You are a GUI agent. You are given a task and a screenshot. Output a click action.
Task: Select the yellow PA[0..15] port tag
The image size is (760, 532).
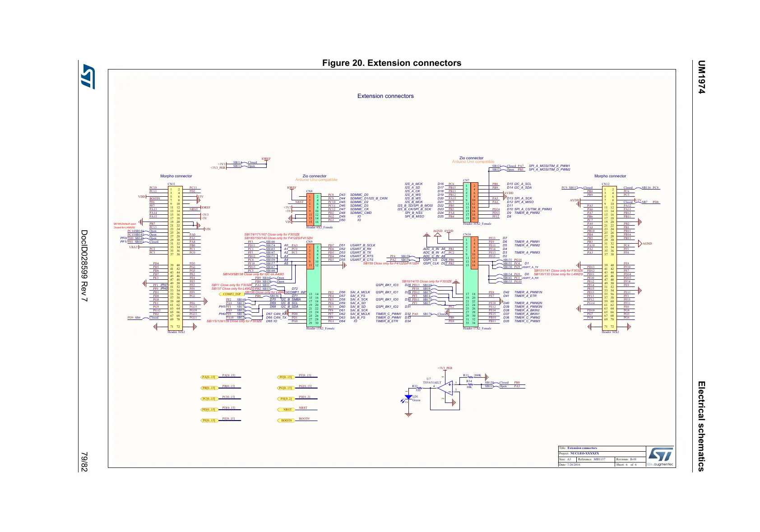(x=209, y=377)
